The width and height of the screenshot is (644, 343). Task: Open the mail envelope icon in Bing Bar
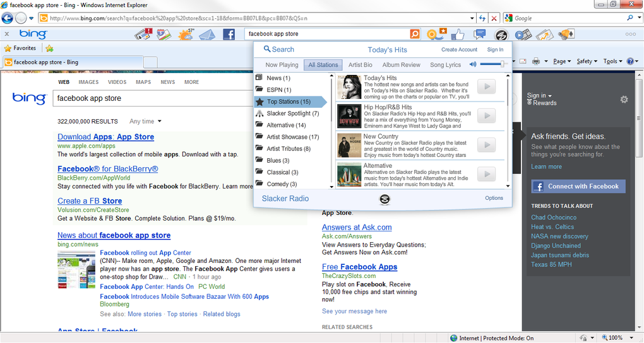tap(208, 35)
